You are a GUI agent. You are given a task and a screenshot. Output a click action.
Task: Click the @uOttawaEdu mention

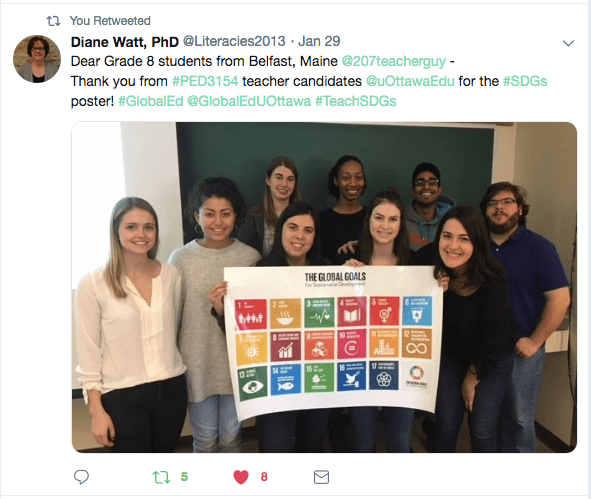coord(410,81)
